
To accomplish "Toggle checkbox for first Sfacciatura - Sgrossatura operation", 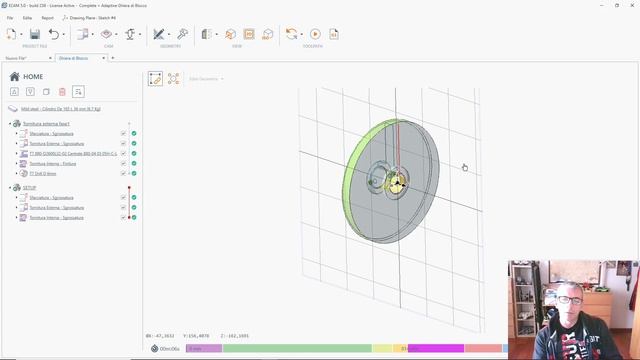I will click(x=123, y=133).
